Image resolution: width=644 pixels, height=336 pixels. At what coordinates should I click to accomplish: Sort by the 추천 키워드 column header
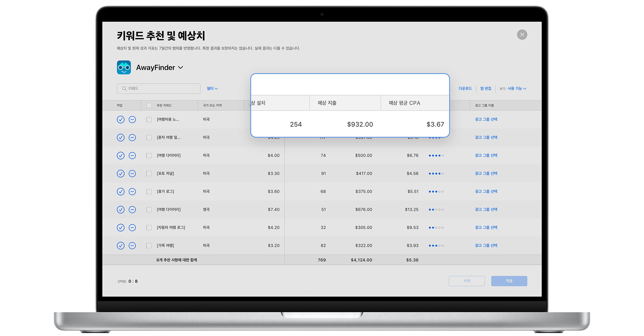tap(164, 105)
